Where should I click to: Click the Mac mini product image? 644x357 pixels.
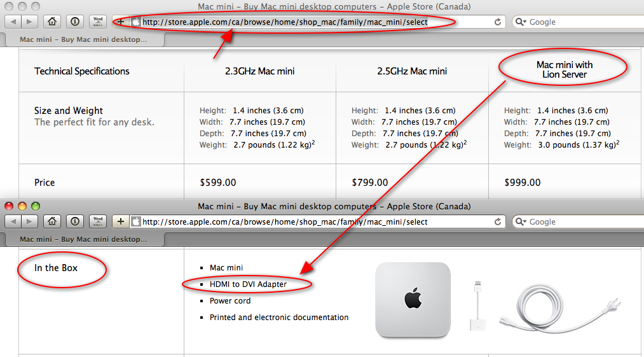pos(413,300)
